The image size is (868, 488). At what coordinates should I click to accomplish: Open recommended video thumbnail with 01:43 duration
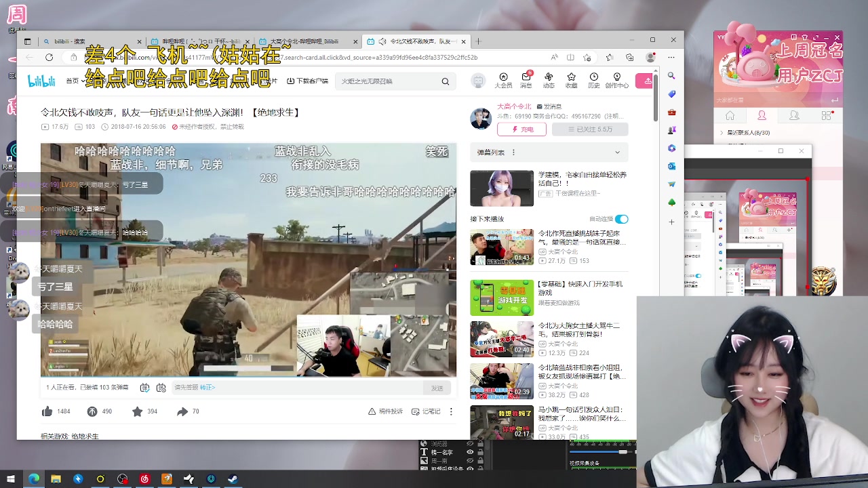pos(502,247)
